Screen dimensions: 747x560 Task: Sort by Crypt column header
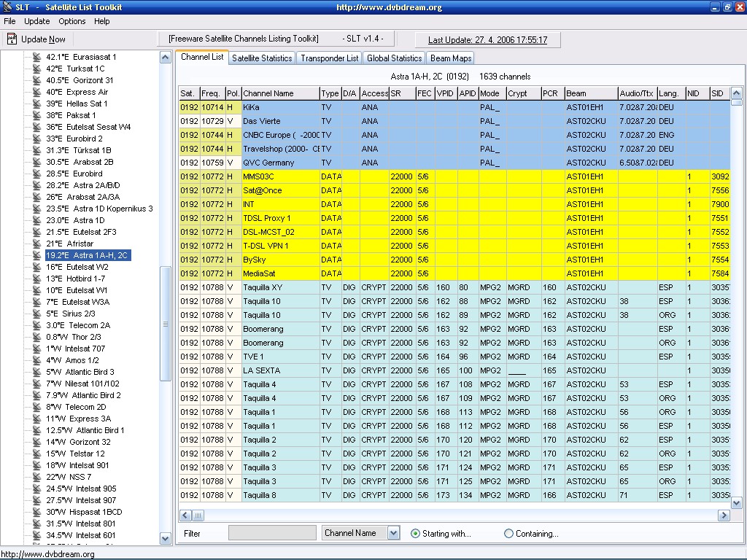click(524, 93)
